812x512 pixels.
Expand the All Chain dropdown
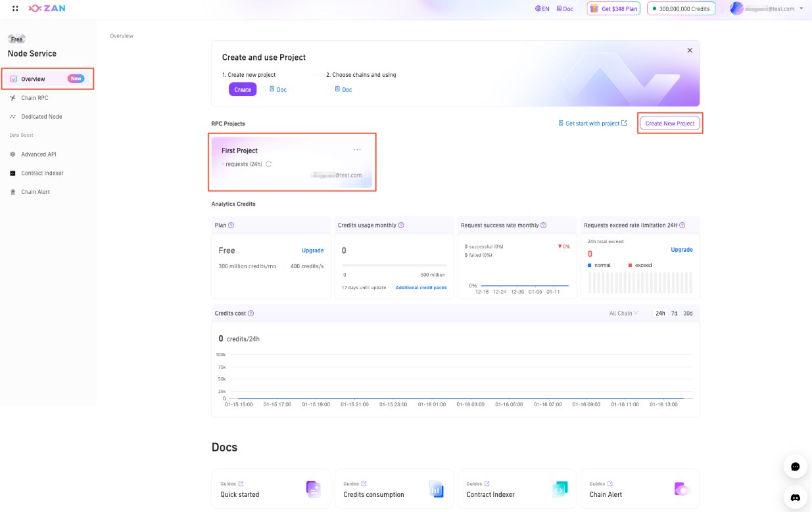623,314
